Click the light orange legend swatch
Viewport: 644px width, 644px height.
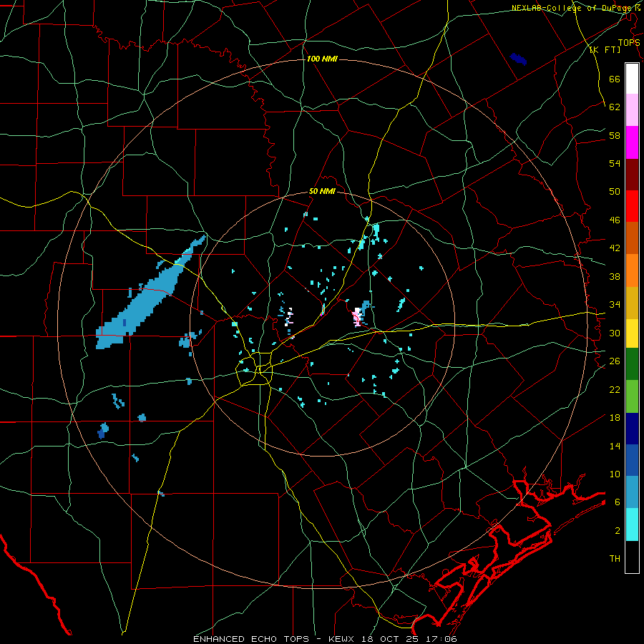point(632,270)
